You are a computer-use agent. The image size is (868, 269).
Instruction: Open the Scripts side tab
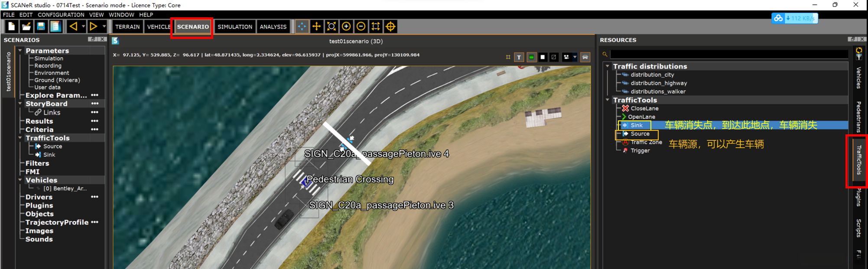click(x=858, y=228)
